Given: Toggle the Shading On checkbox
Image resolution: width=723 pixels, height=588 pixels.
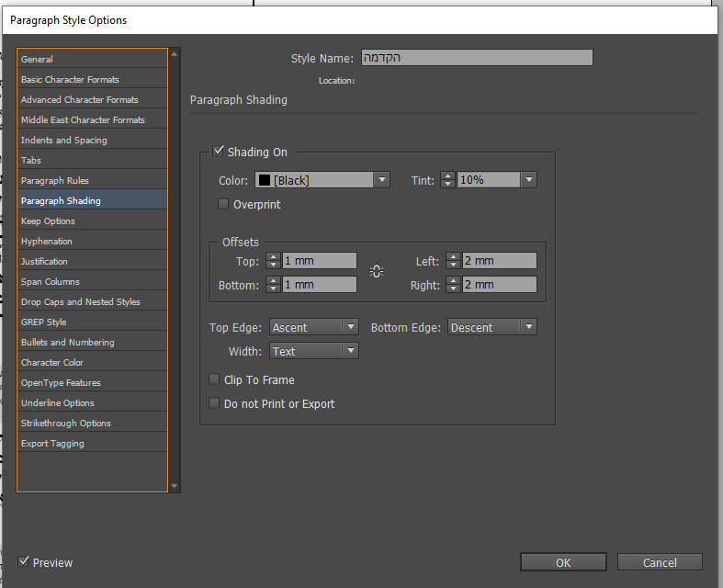Looking at the screenshot, I should coord(218,151).
